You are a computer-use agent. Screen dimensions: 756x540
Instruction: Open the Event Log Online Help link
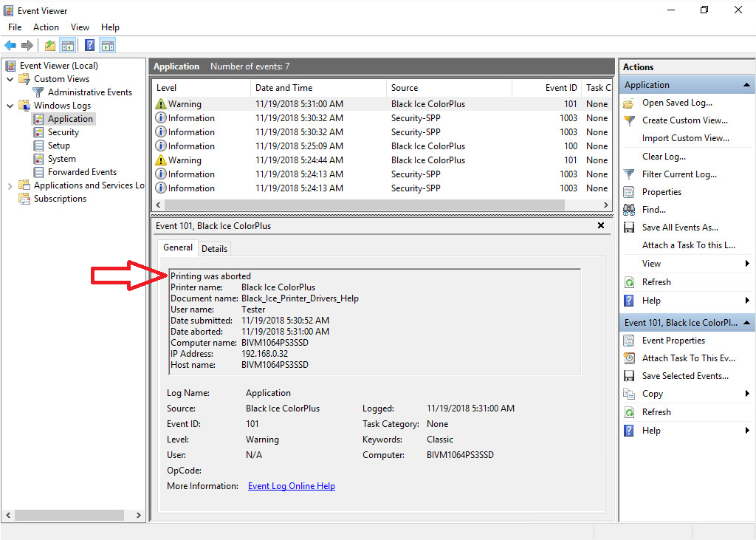(x=291, y=486)
